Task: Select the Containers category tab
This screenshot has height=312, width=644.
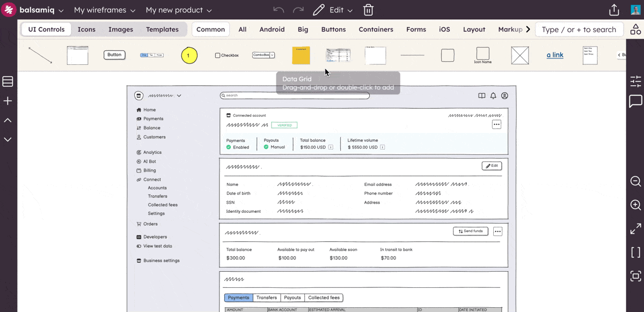Action: point(376,29)
